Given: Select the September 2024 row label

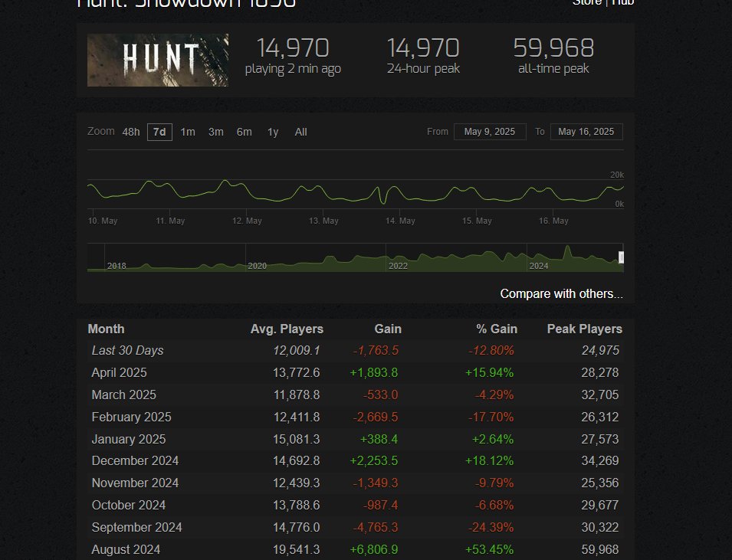Looking at the screenshot, I should 136,527.
